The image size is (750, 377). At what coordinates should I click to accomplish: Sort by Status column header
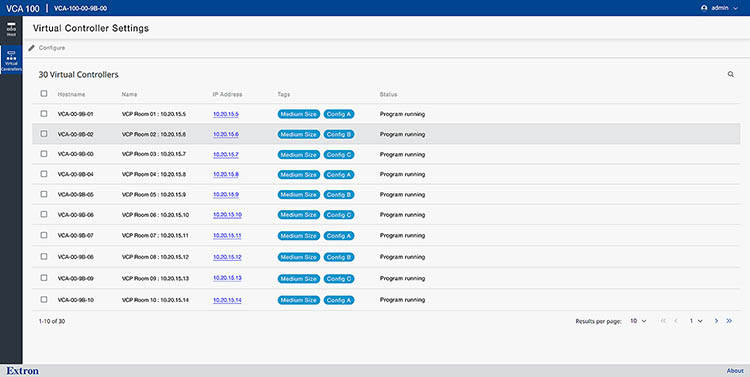click(x=388, y=94)
